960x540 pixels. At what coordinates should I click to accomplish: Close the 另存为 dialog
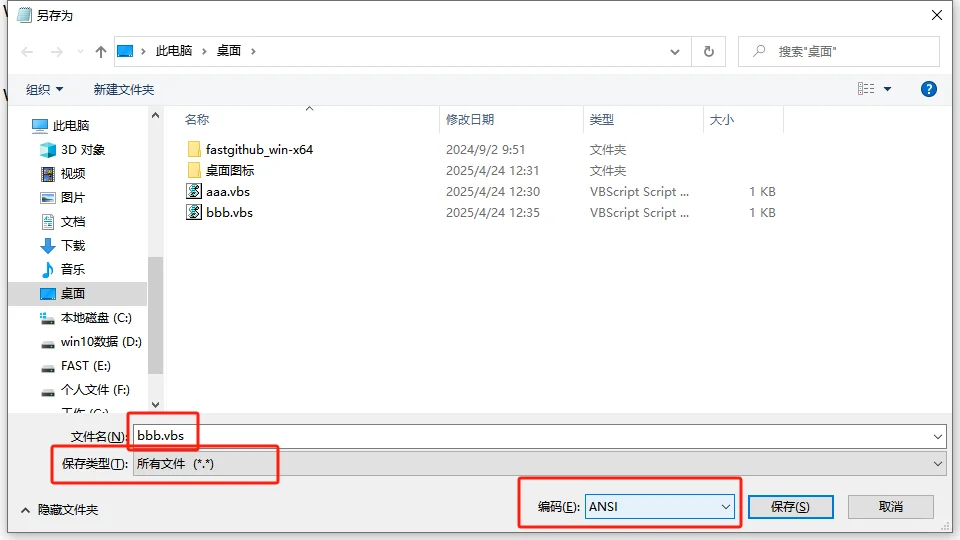pos(937,15)
